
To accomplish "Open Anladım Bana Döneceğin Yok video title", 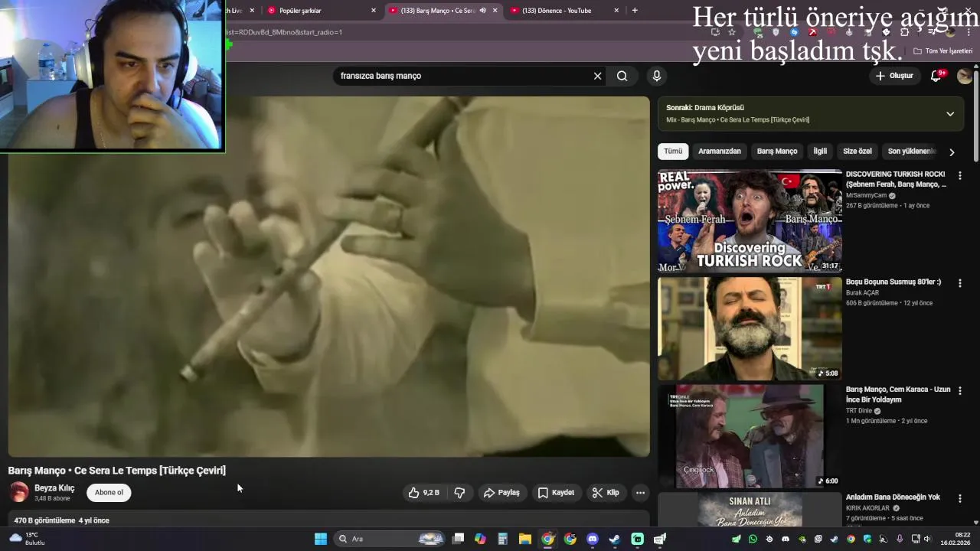I will [x=893, y=497].
